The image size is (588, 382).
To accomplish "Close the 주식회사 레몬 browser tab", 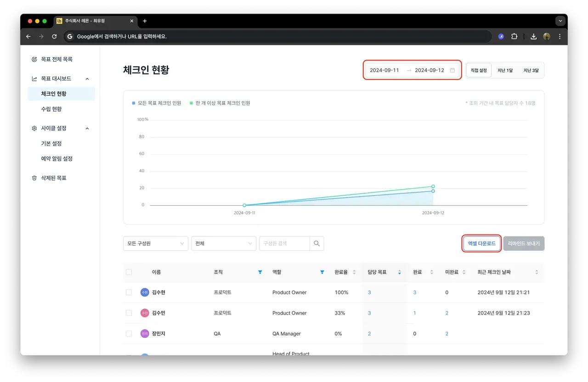I will pos(132,21).
